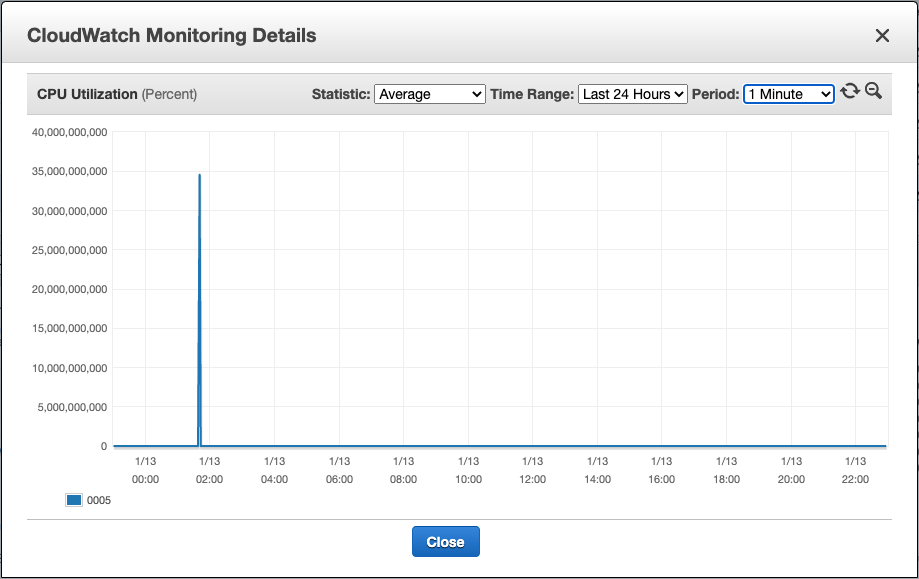Click the 30,000,000,000 y-axis label
This screenshot has width=919, height=579.
click(x=70, y=211)
